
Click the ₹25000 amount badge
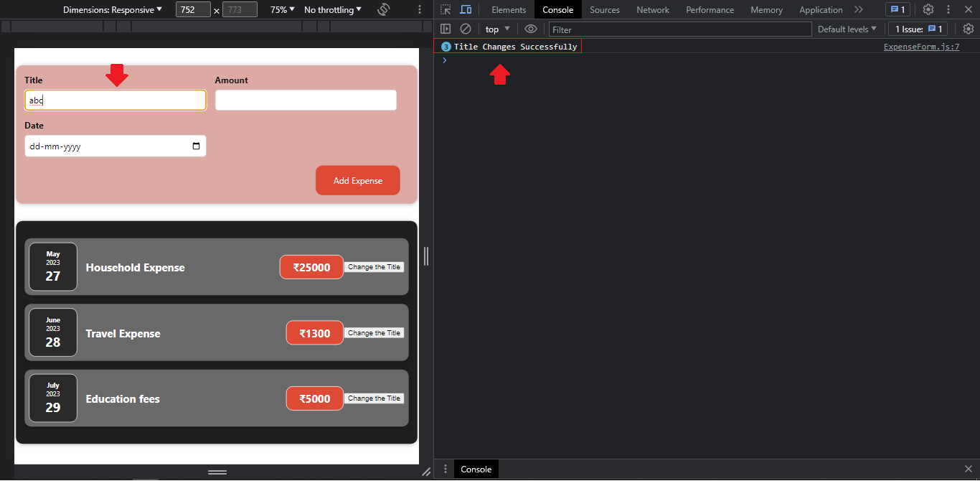click(311, 267)
